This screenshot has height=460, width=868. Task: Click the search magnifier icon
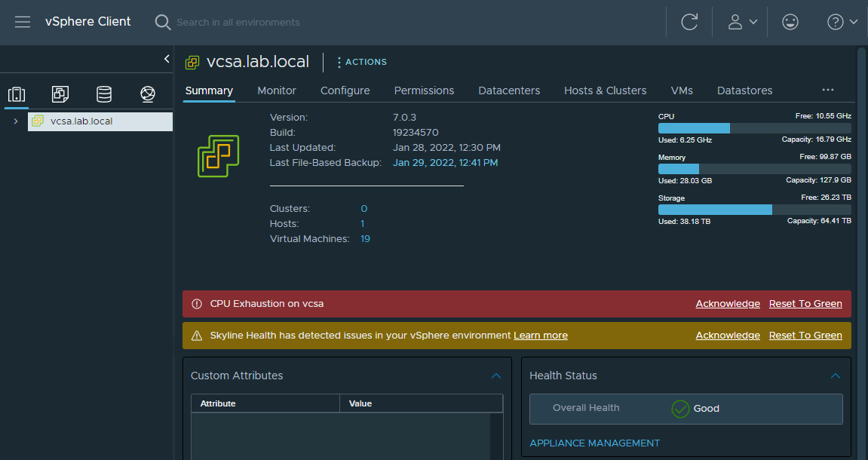coord(163,22)
